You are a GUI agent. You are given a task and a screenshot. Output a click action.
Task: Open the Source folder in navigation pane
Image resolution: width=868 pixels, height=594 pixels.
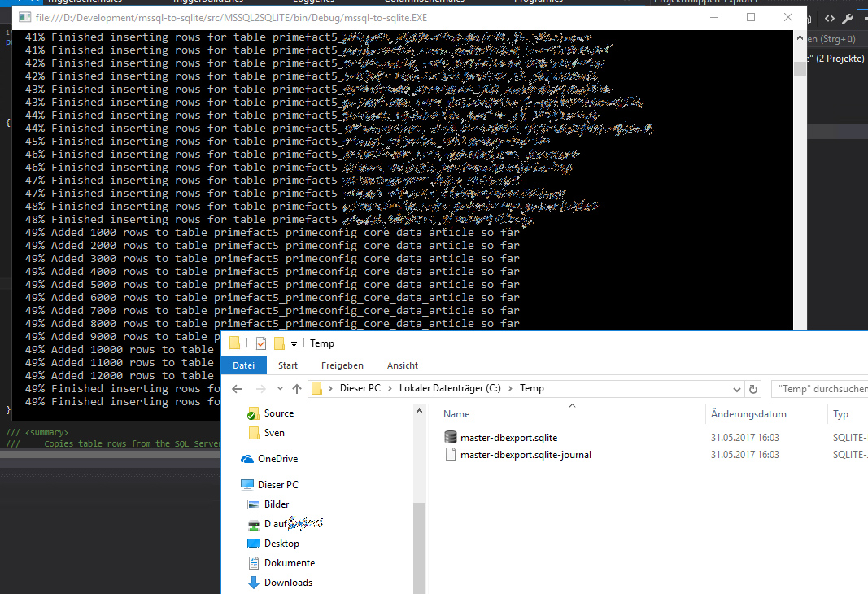click(279, 413)
